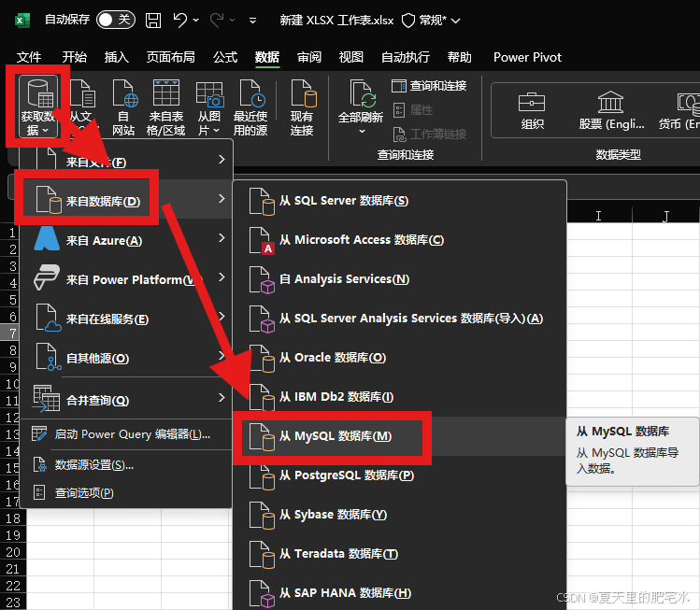Image resolution: width=700 pixels, height=610 pixels.
Task: Choose 从 SQL Server Analysis Services 数据库(导入)
Action: point(400,319)
